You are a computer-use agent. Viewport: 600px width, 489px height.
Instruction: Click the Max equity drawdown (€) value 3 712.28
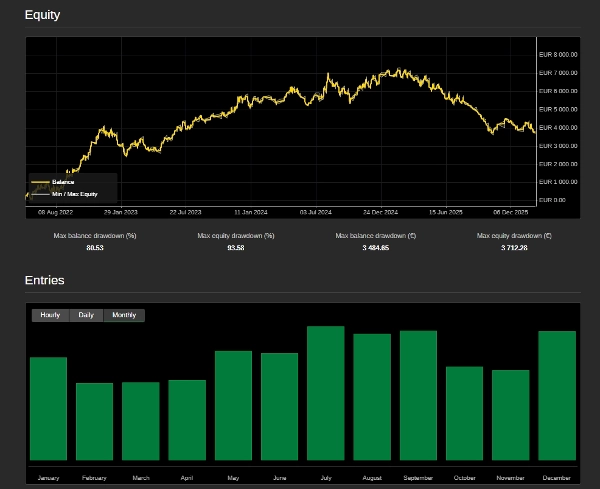(514, 247)
